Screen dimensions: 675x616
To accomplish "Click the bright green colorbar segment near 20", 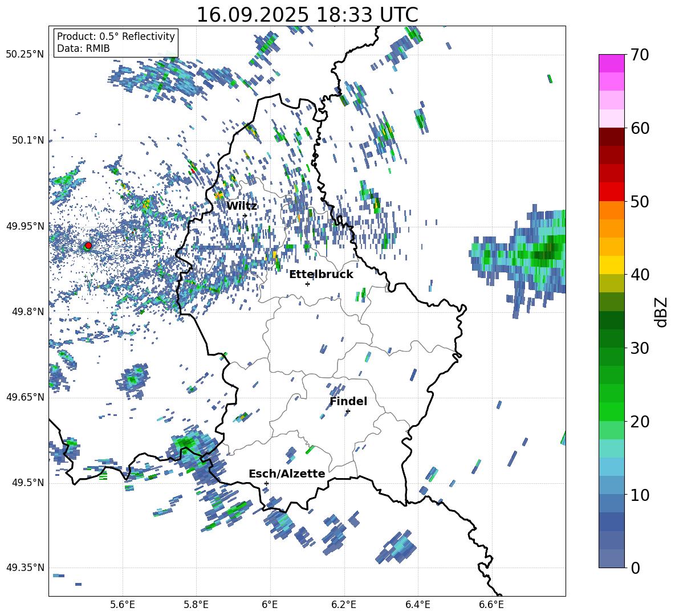I will tap(612, 411).
